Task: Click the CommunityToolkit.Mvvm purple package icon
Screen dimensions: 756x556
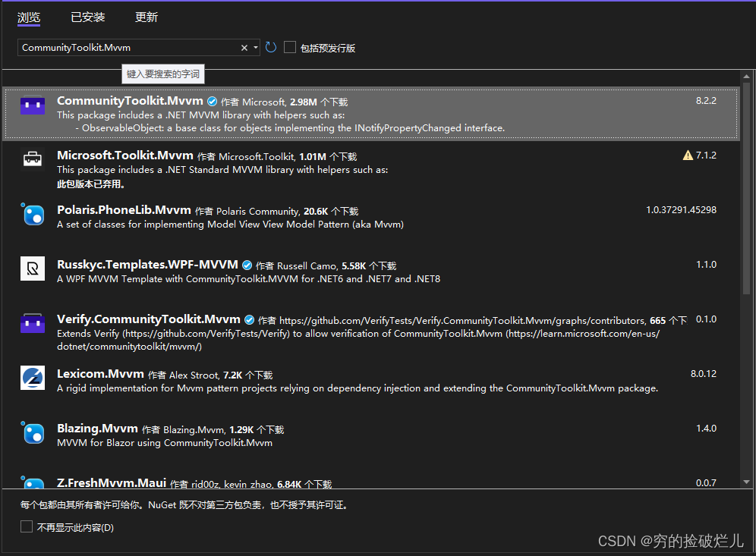Action: [x=32, y=104]
